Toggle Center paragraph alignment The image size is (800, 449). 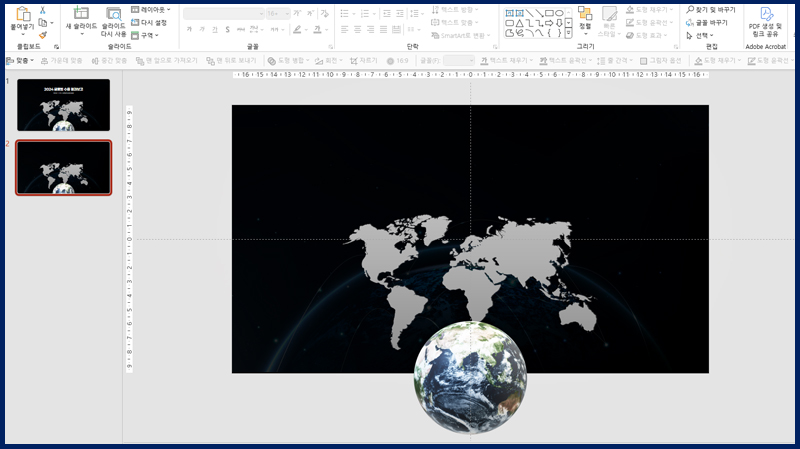(358, 30)
